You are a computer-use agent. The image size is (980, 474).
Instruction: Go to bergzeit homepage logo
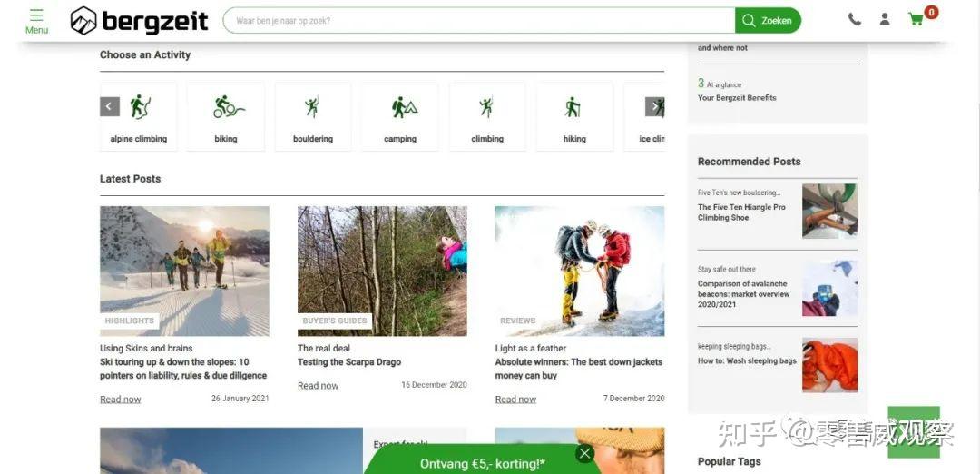pyautogui.click(x=139, y=21)
